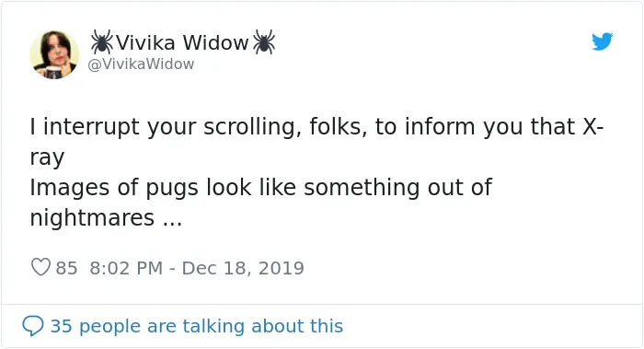Open the 8:02 PM timestamp link
Viewport: 644px width, 349px height.
click(126, 268)
